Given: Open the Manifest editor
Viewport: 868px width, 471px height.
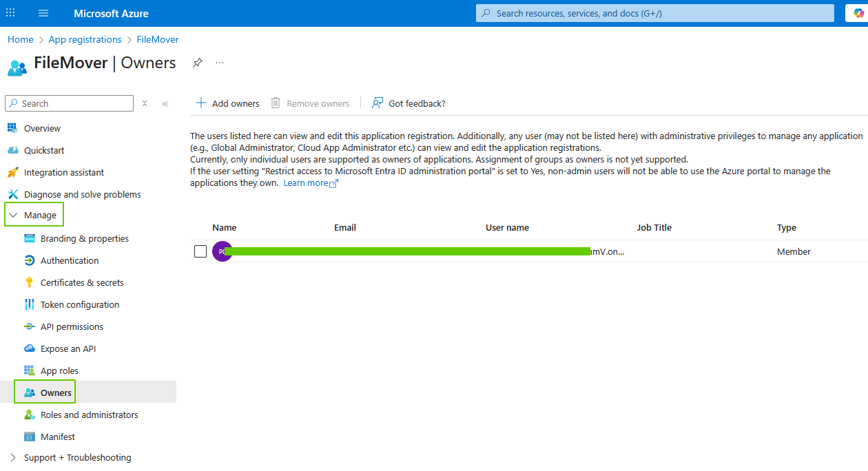Looking at the screenshot, I should [56, 437].
